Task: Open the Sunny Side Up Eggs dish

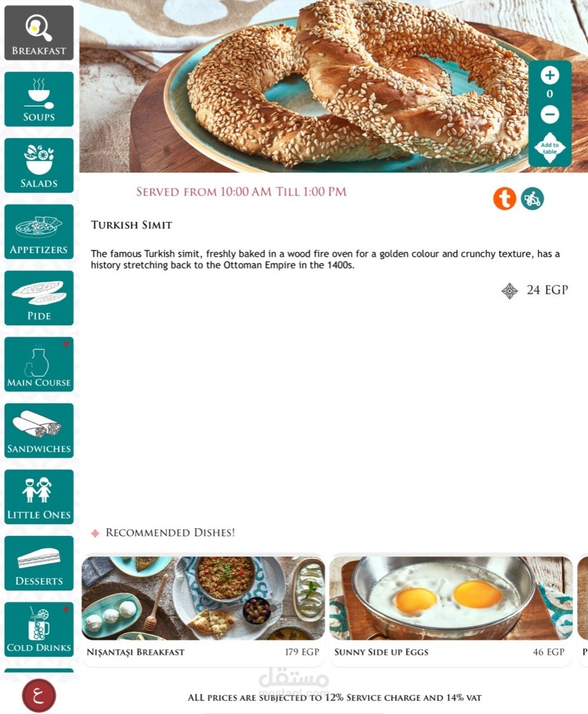Action: click(x=451, y=610)
